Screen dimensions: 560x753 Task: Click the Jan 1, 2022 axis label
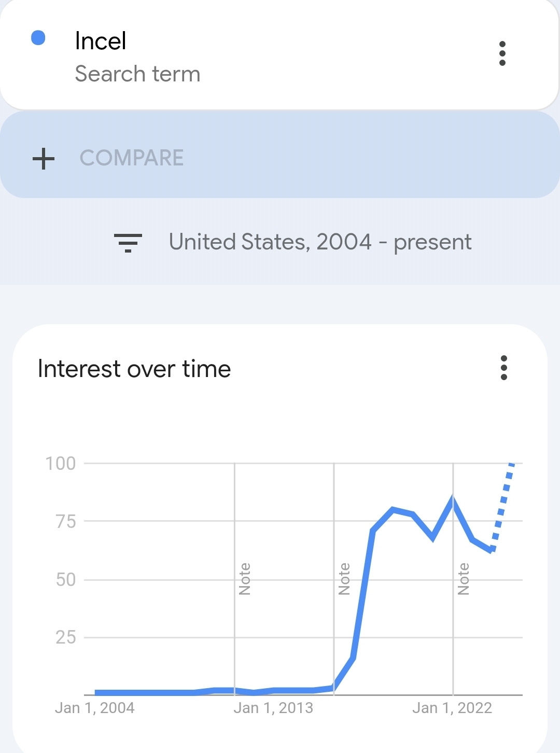coord(452,708)
